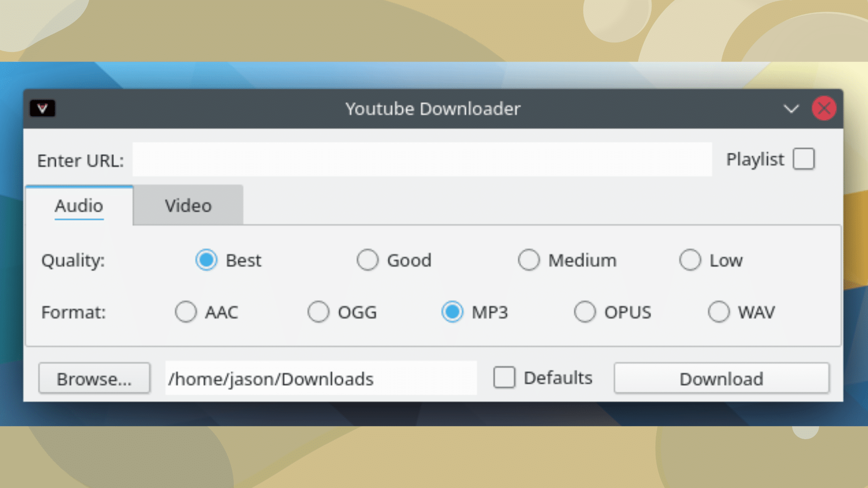Tick the Defaults checkbox
This screenshot has height=488, width=868.
click(x=504, y=377)
